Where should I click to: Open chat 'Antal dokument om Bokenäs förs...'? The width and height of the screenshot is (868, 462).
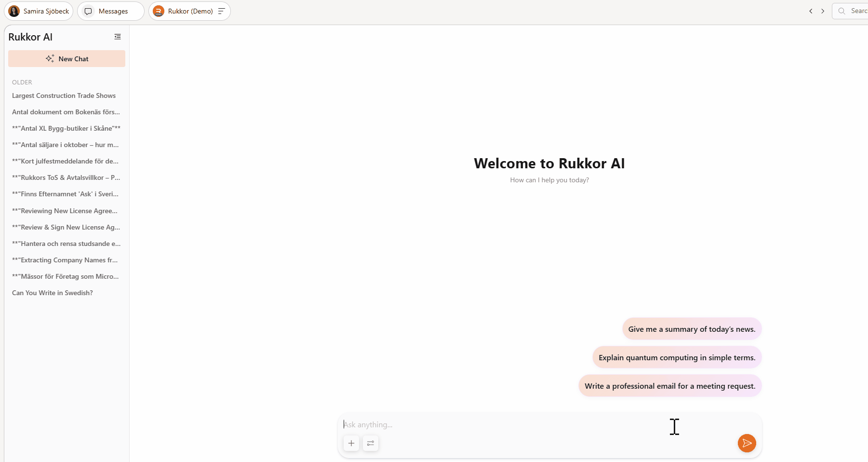pyautogui.click(x=67, y=112)
